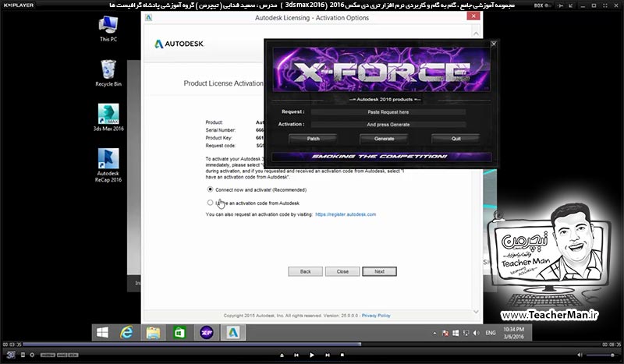Show hidden system tray icons
Viewport: 624px width, 364px height.
(434, 333)
